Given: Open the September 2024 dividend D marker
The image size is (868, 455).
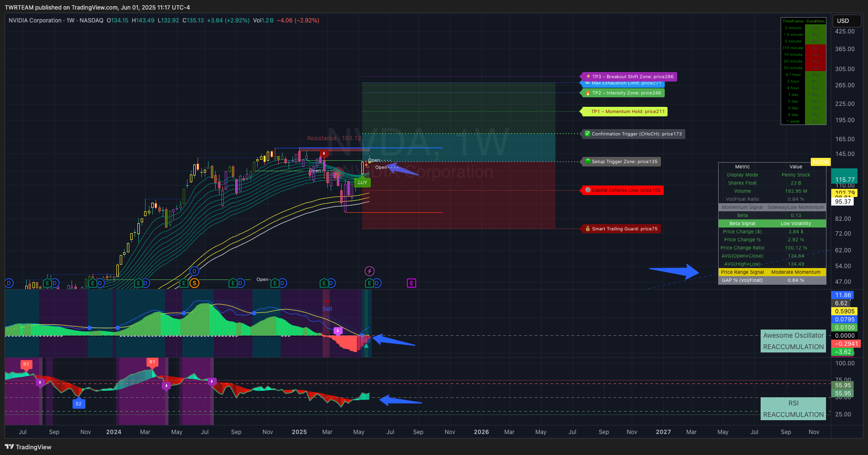Looking at the screenshot, I should point(241,283).
